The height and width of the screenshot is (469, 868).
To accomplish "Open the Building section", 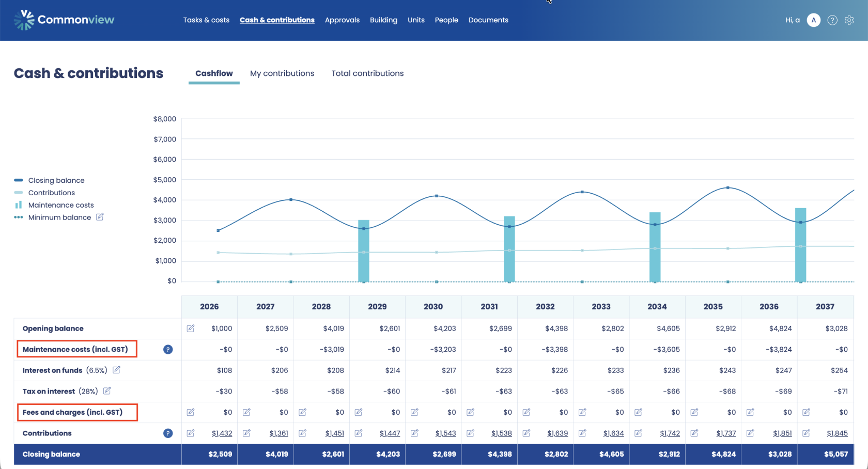I will 383,20.
